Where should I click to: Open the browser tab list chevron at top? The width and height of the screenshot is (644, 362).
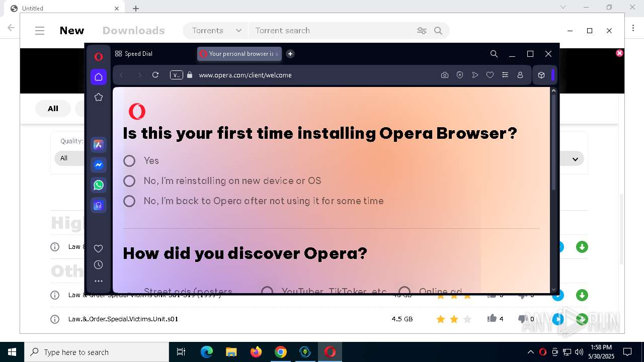[563, 7]
